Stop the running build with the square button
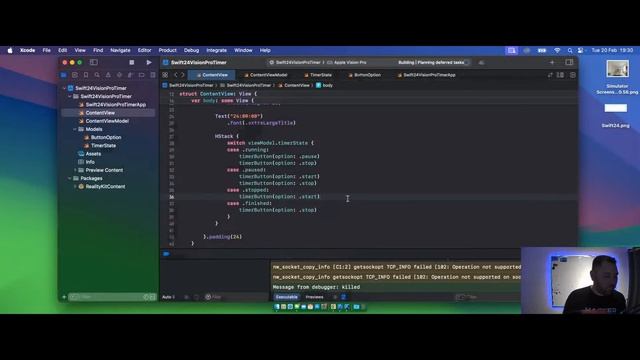The height and width of the screenshot is (360, 640). point(131,62)
